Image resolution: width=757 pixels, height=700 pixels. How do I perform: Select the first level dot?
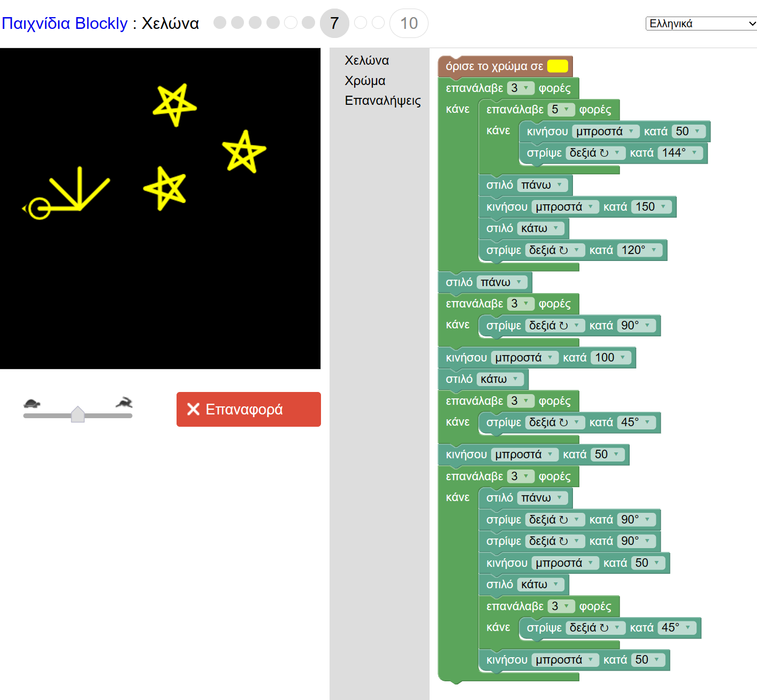[219, 22]
